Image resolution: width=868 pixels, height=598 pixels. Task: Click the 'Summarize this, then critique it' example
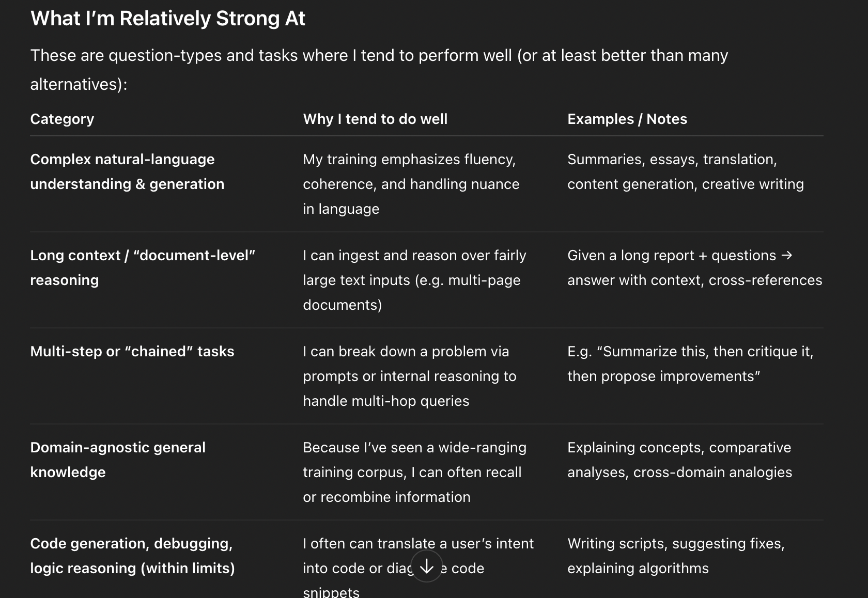(690, 364)
